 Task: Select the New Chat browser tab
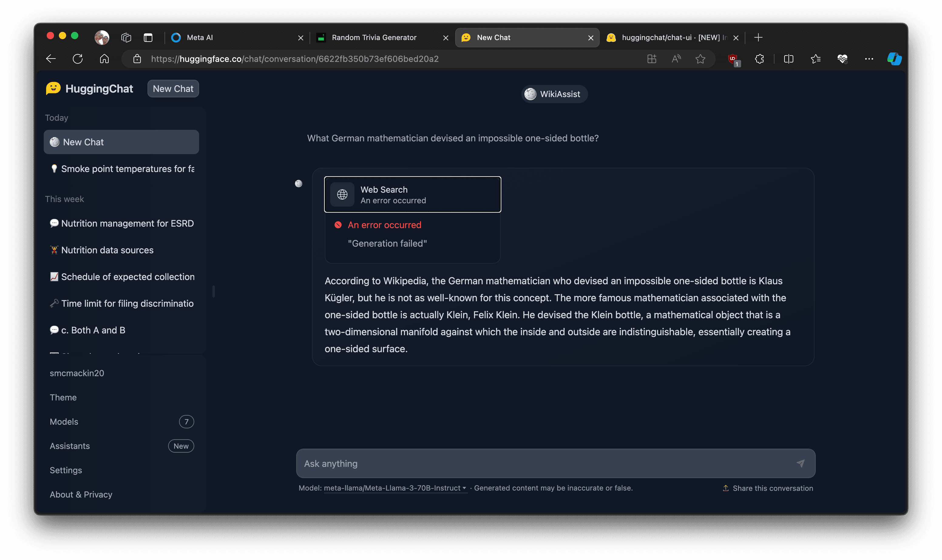coord(527,37)
